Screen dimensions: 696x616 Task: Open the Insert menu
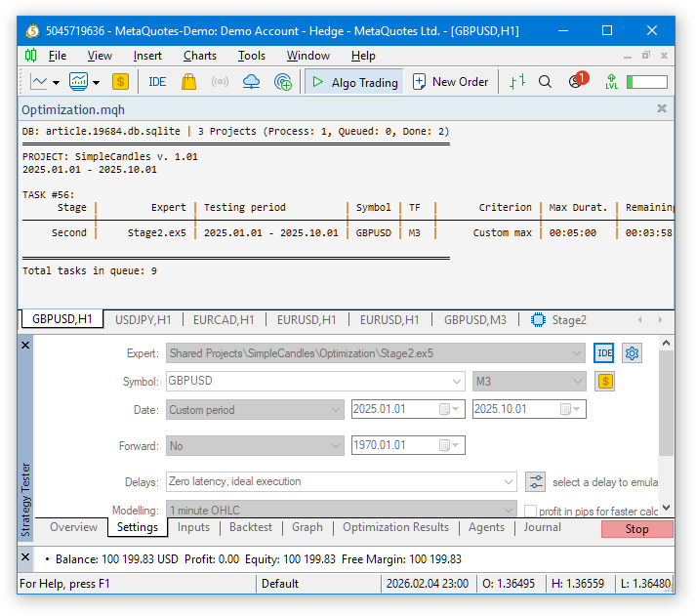click(147, 56)
